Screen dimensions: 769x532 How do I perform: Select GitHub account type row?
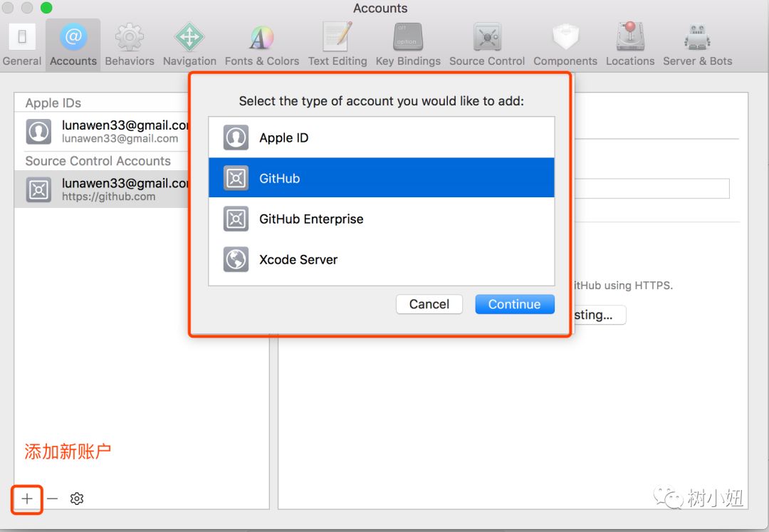tap(382, 178)
